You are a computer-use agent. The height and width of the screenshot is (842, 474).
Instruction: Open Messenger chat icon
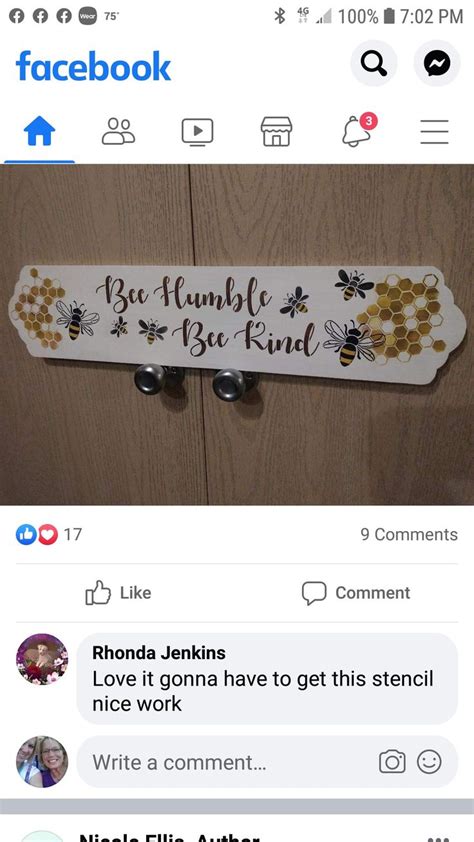[x=436, y=64]
